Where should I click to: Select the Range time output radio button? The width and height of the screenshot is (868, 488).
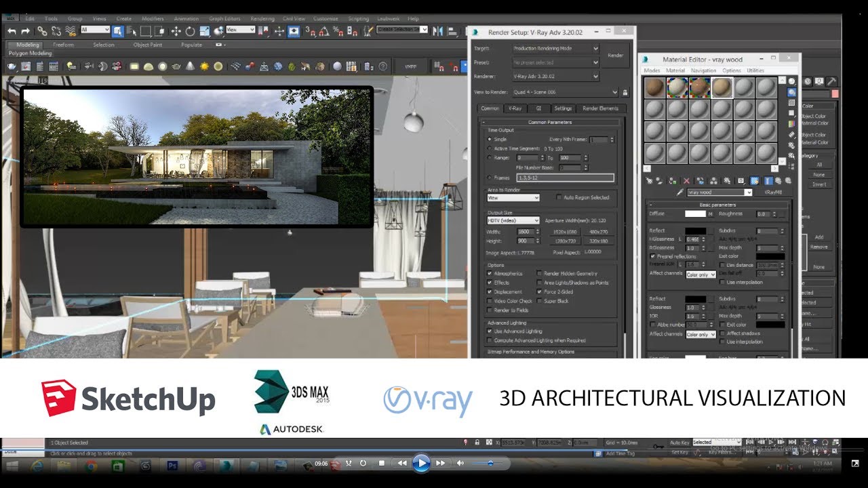click(x=490, y=158)
